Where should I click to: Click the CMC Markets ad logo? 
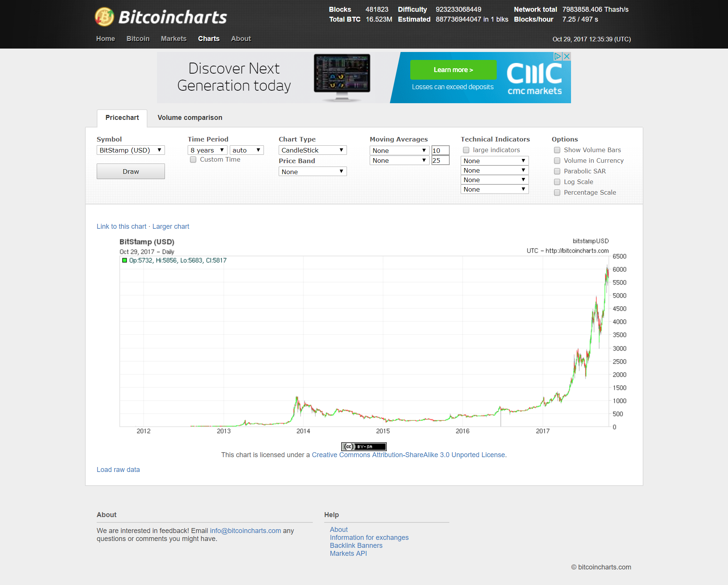534,79
